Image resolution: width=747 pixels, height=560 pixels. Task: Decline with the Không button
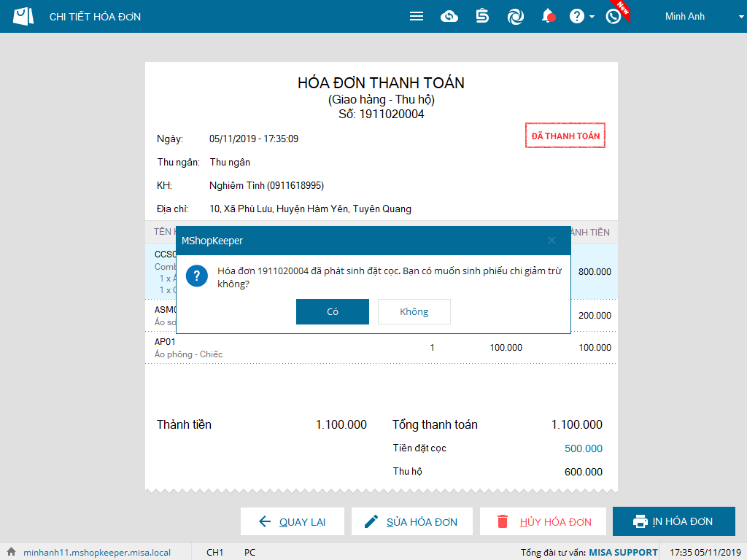(x=414, y=311)
